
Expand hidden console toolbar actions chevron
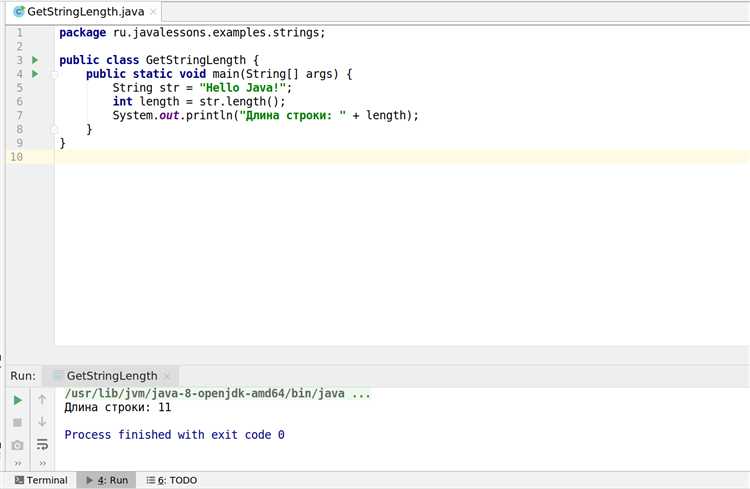[42, 463]
